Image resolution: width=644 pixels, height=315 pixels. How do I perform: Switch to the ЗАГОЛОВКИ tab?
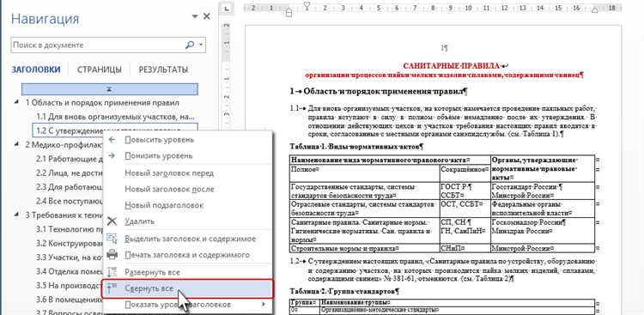tap(36, 70)
